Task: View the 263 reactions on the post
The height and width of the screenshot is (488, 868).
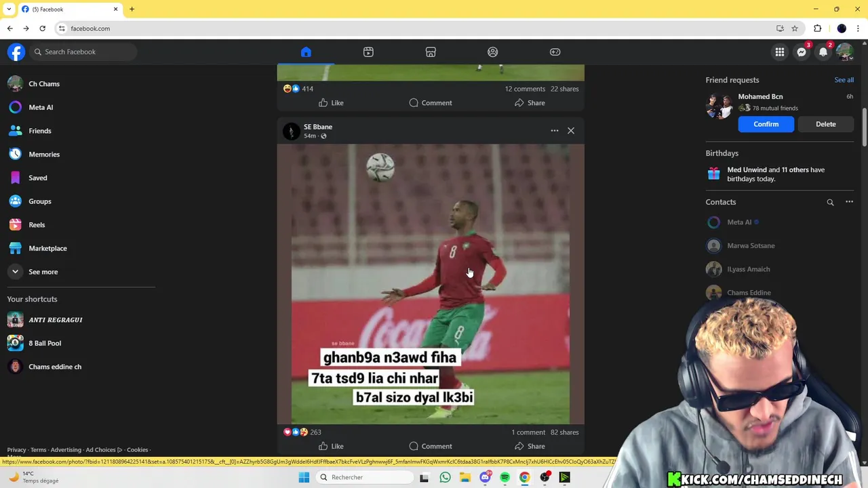Action: tap(302, 432)
